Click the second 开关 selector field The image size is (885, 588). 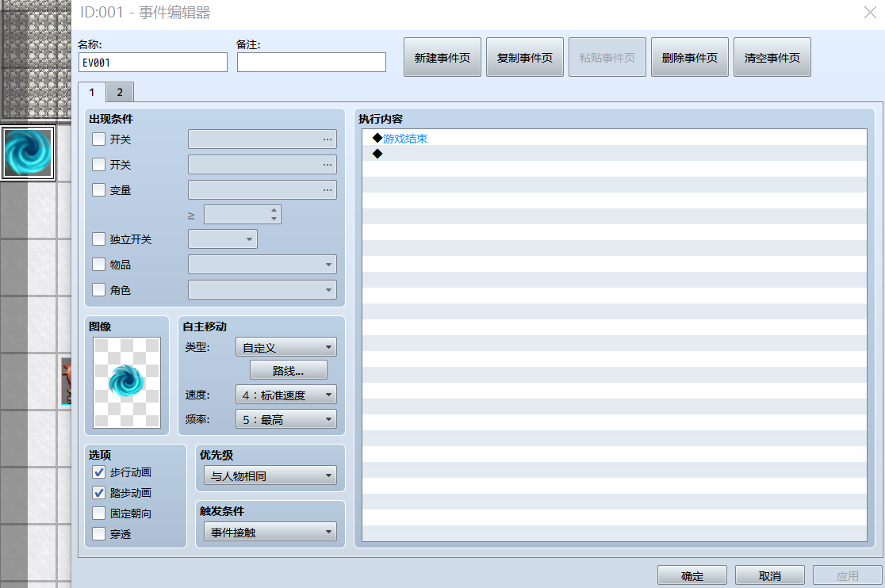point(262,165)
